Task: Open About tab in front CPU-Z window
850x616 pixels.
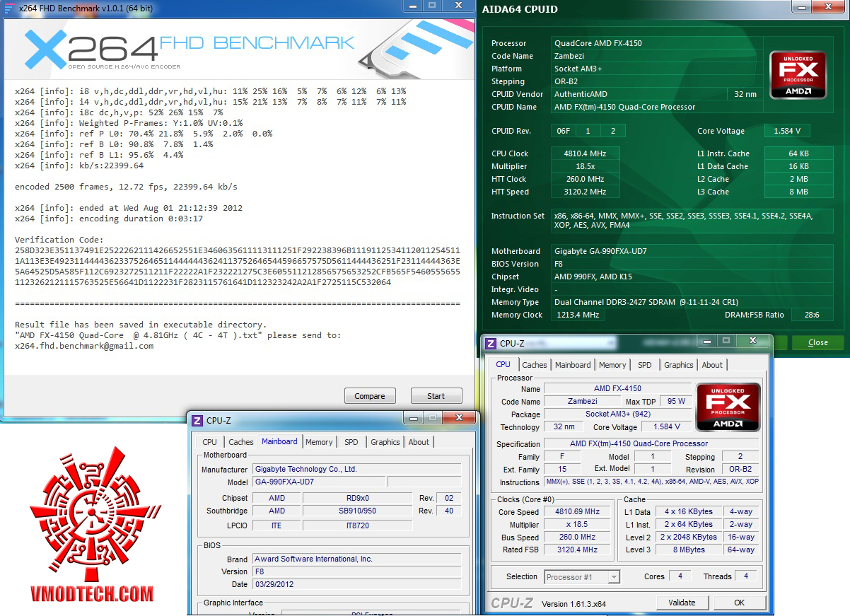Action: (712, 365)
